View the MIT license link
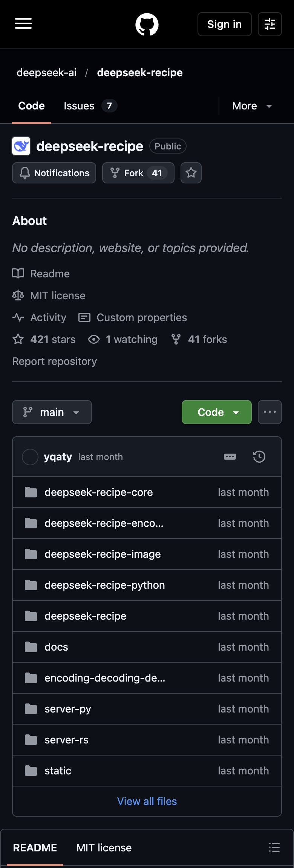This screenshot has height=868, width=294. click(49, 295)
